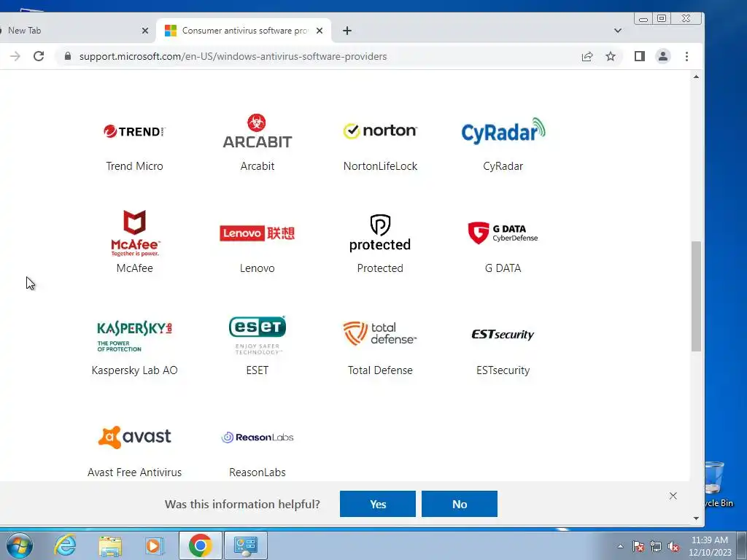Open the McAfee text link
Image resolution: width=747 pixels, height=560 pixels.
point(135,268)
